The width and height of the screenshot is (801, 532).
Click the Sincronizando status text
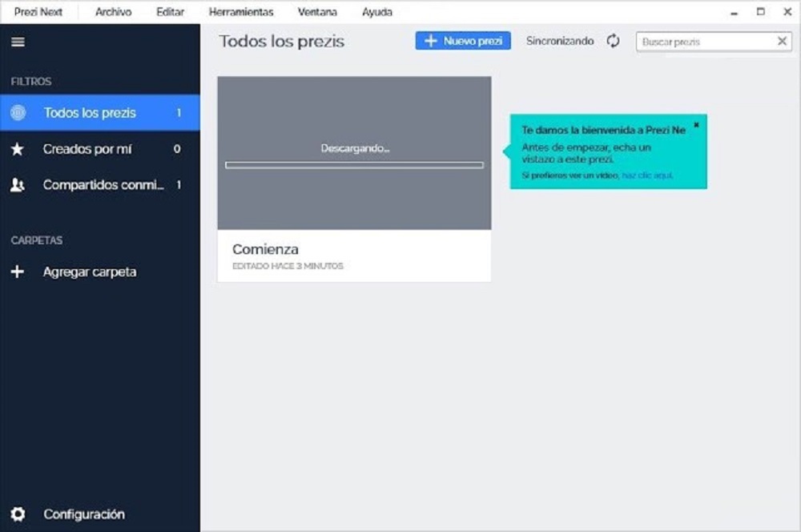point(560,41)
